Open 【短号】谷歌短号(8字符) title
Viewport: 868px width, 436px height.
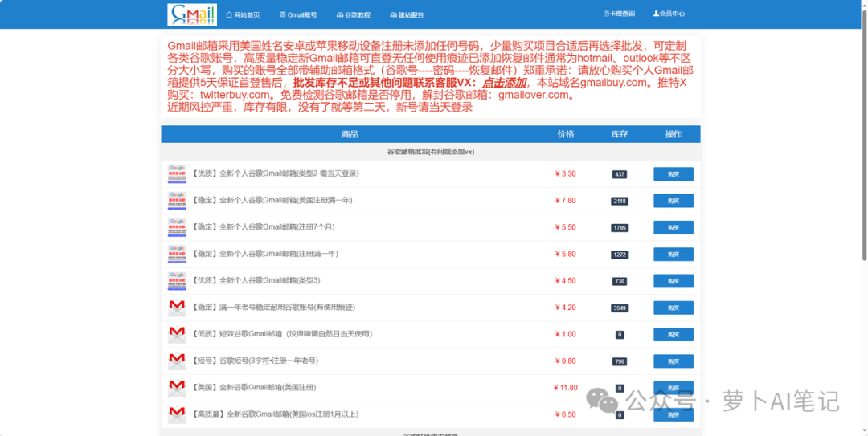click(x=255, y=361)
